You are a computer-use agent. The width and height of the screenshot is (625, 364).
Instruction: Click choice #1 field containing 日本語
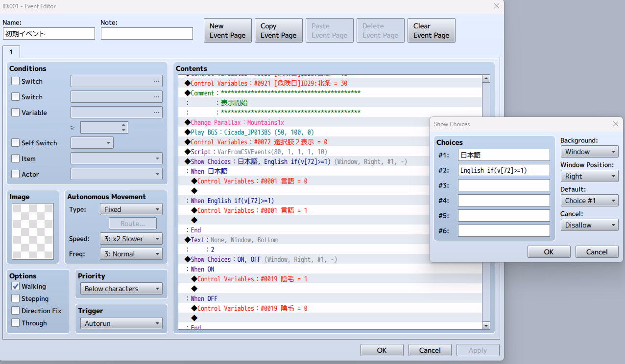[504, 155]
